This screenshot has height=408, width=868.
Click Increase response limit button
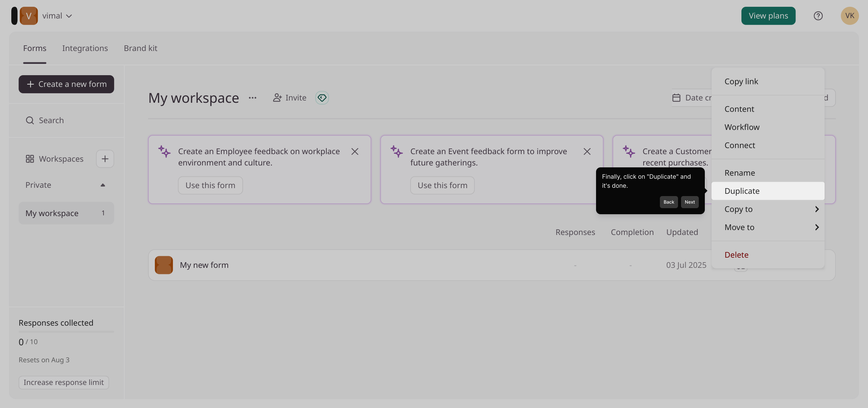pyautogui.click(x=64, y=383)
